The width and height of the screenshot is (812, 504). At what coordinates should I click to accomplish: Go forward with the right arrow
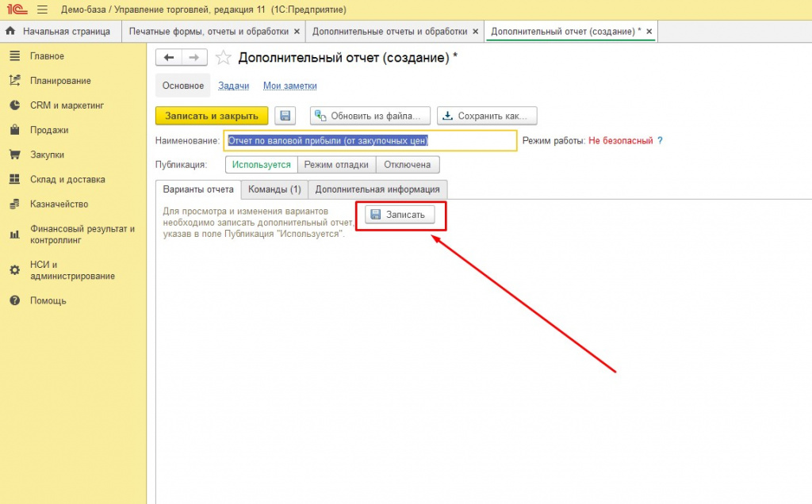tap(194, 57)
